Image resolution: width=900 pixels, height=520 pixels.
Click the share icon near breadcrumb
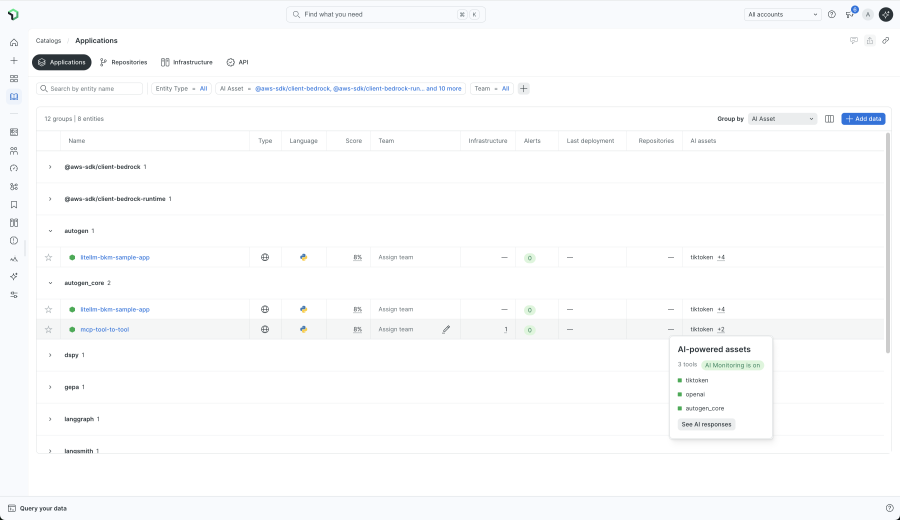870,40
